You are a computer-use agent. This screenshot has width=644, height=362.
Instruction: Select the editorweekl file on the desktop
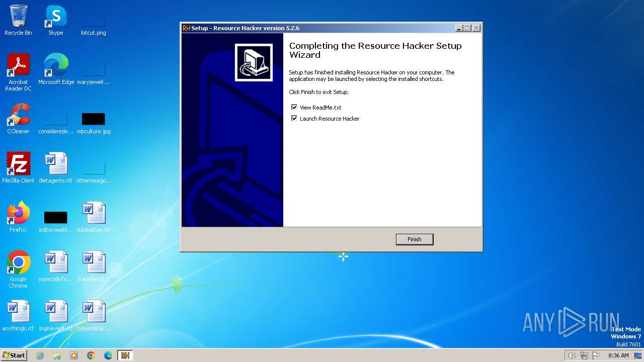(x=56, y=222)
